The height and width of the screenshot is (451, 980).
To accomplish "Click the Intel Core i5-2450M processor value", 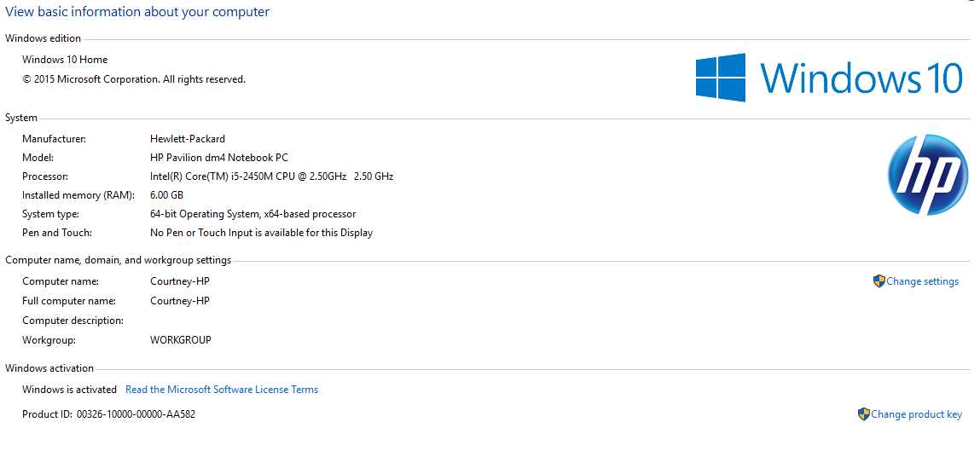I will pyautogui.click(x=271, y=176).
